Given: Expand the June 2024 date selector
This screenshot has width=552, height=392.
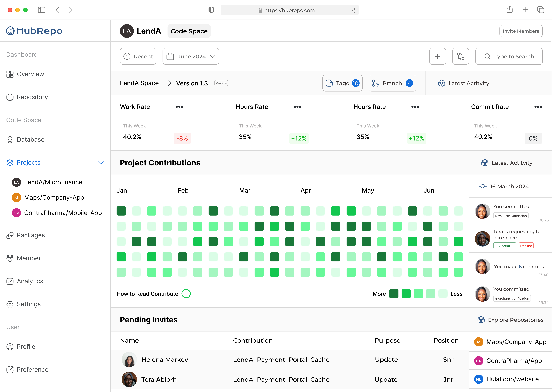Looking at the screenshot, I should click(191, 56).
